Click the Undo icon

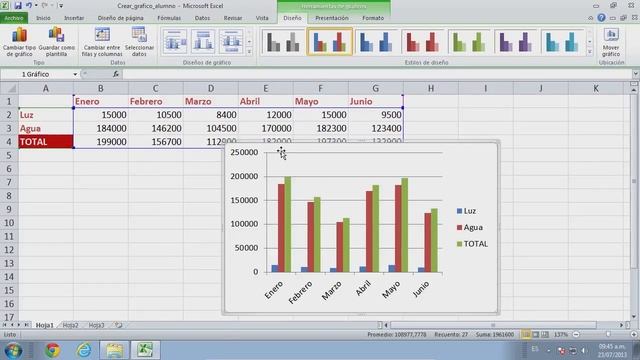(29, 6)
